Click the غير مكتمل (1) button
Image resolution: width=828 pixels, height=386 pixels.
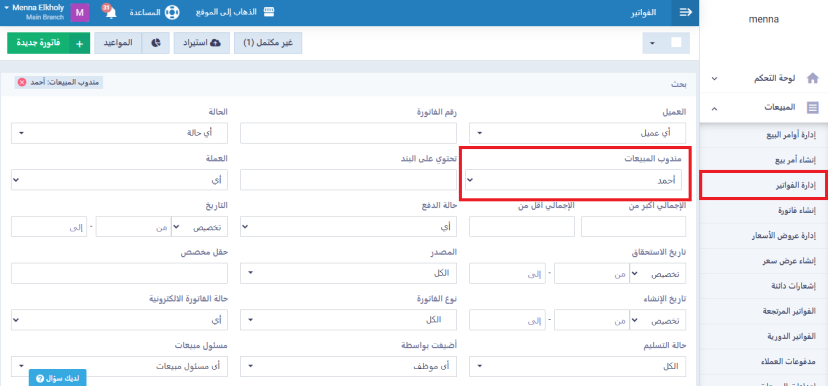[268, 43]
